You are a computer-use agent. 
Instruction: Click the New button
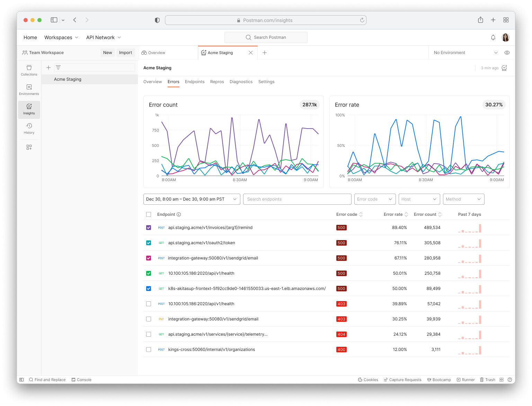tap(108, 53)
